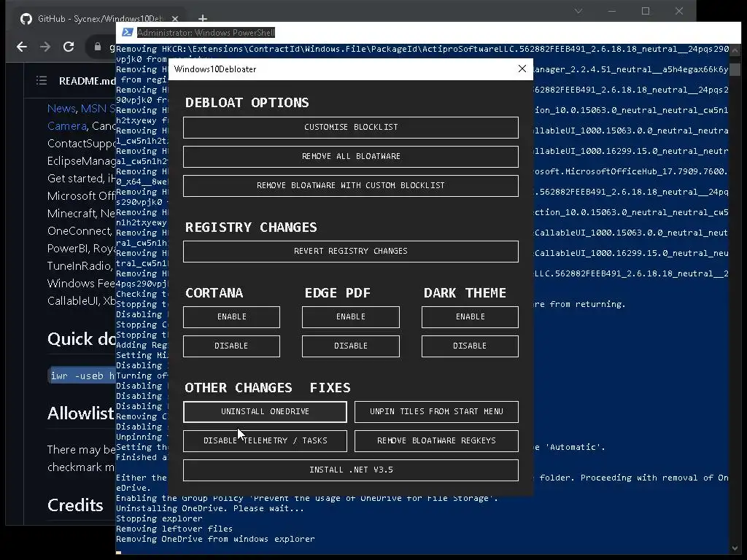
Task: Click the GitHub tab favicon
Action: coord(26,18)
